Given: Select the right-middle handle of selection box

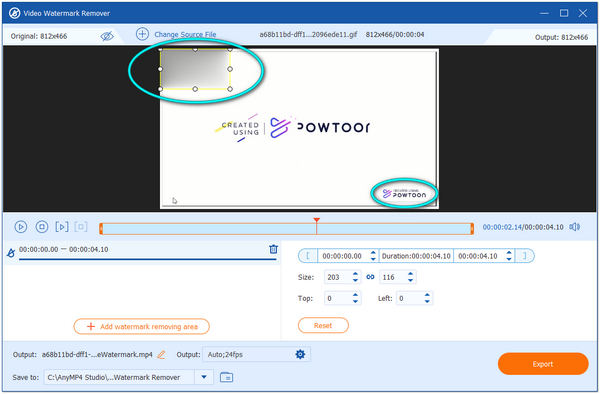Looking at the screenshot, I should click(x=230, y=69).
